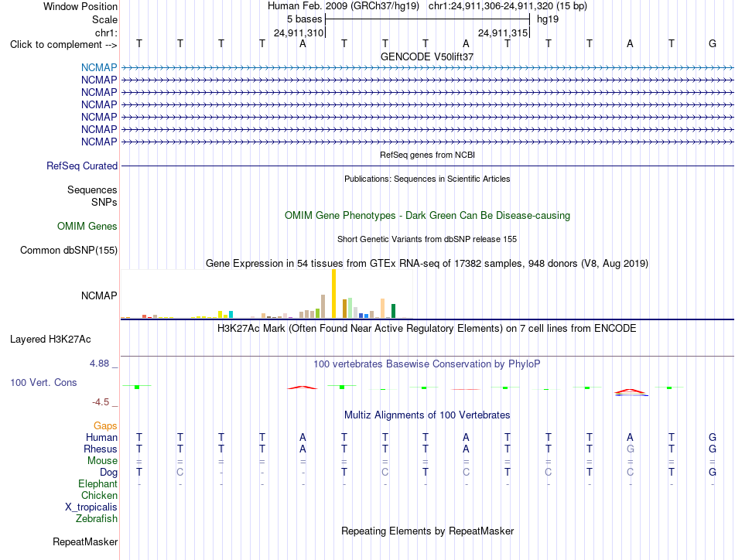This screenshot has width=735, height=560.
Task: Open the OMIM Genes track label
Action: [x=87, y=227]
